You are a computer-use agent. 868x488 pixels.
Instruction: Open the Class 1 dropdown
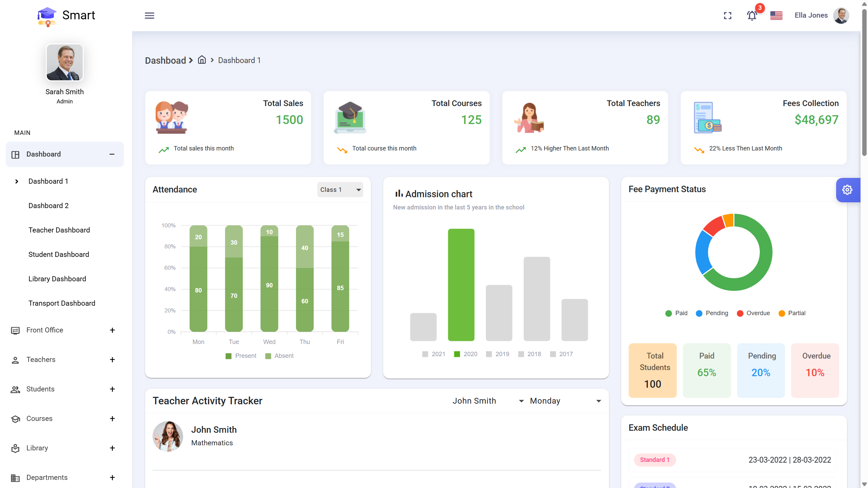click(340, 190)
